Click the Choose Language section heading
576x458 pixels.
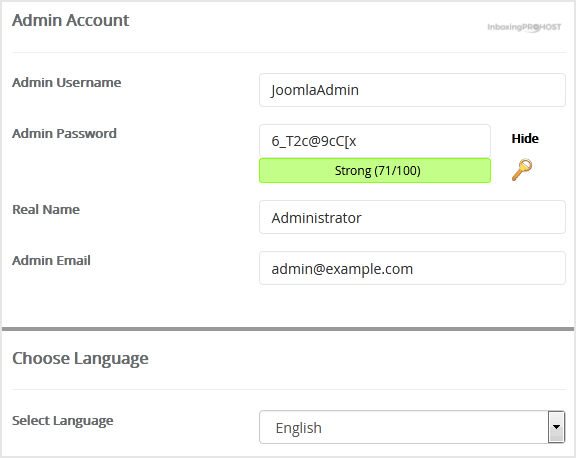click(80, 358)
